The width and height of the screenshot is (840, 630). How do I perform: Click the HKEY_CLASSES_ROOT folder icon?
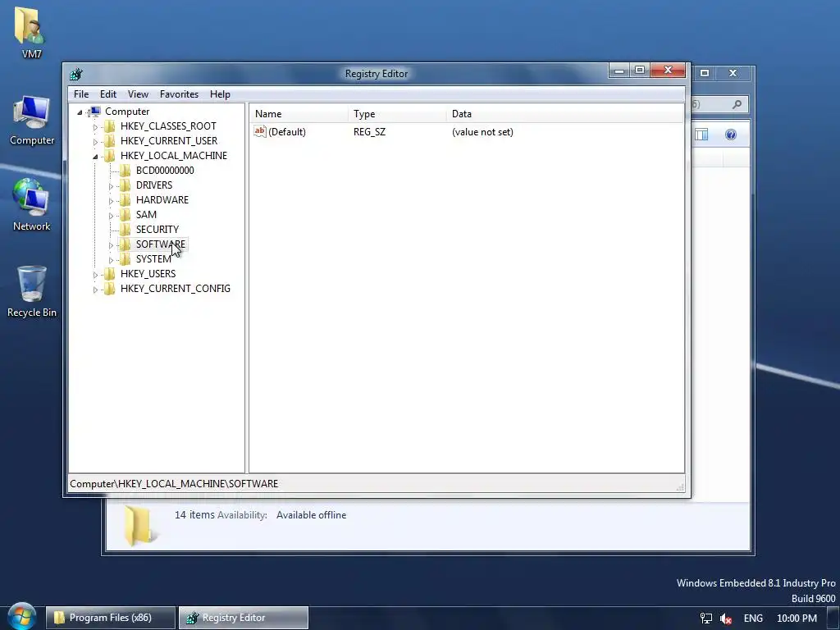[x=109, y=126]
